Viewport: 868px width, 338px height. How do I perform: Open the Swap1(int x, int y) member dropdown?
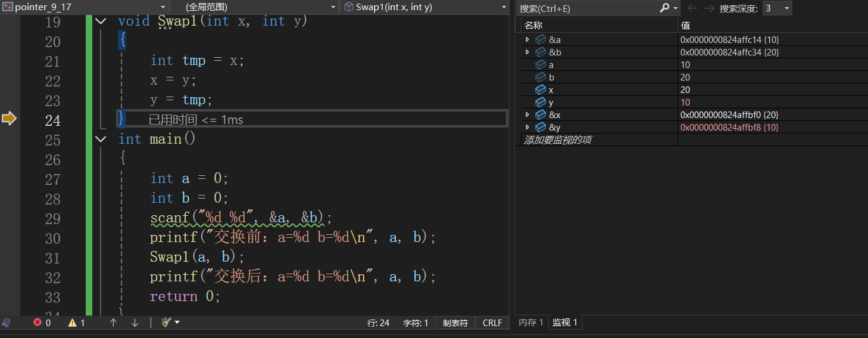(504, 7)
